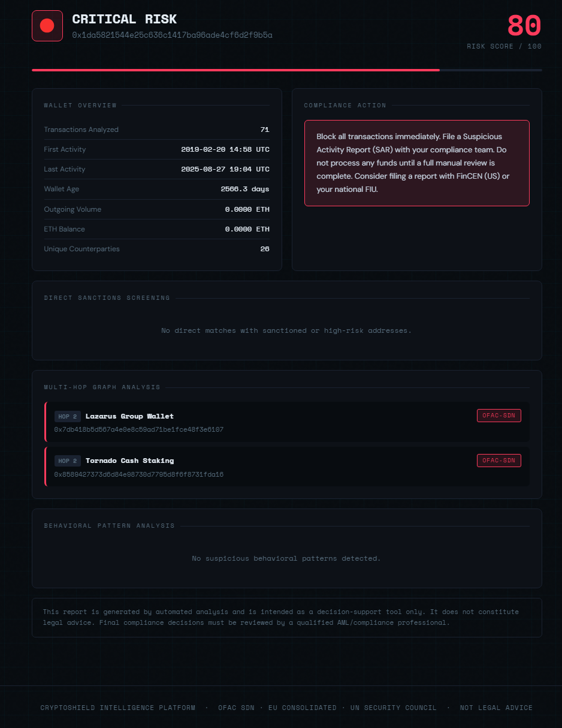Click the risk score 80 display
The width and height of the screenshot is (562, 728).
524,26
